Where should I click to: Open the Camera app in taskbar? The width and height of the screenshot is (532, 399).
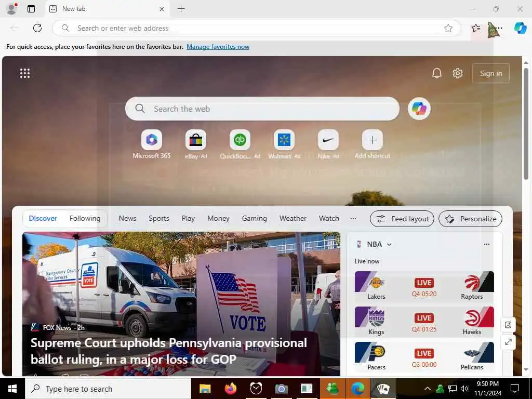281,389
